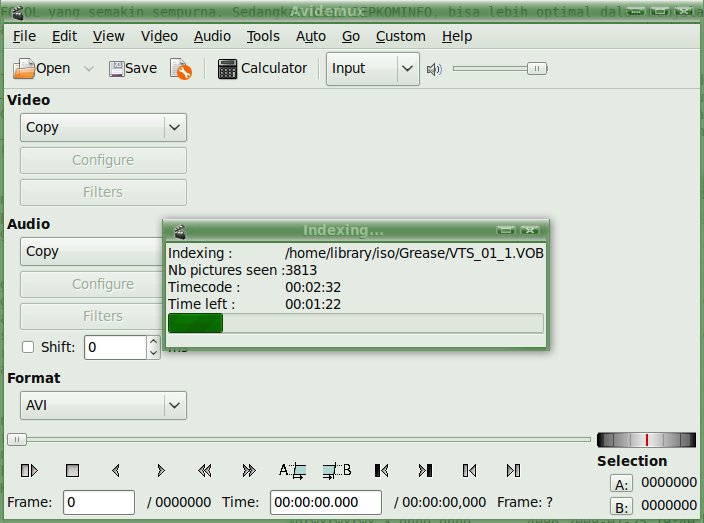Viewport: 704px width, 523px height.
Task: Open the Calculator tool
Action: pos(262,69)
